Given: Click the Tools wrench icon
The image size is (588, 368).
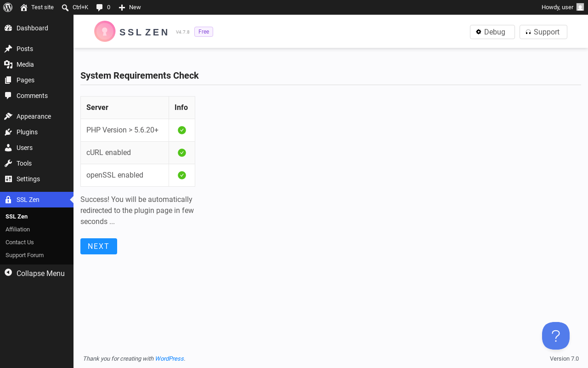Looking at the screenshot, I should [x=8, y=163].
